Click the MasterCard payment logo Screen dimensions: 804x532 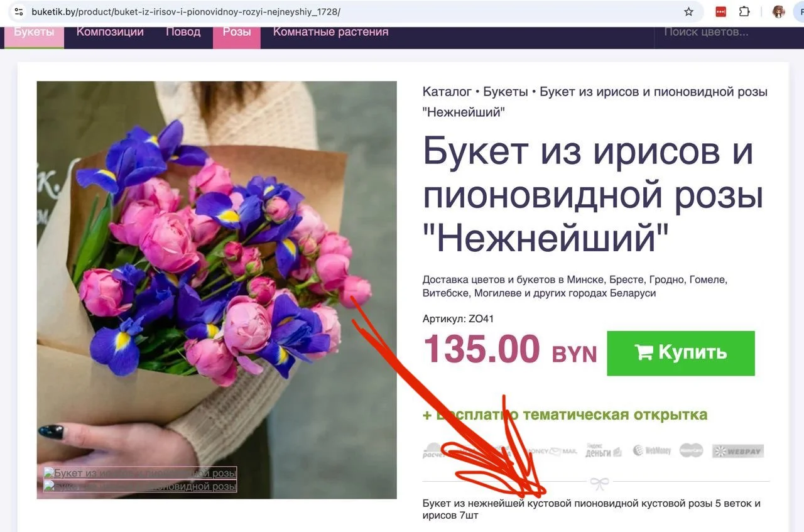(x=691, y=450)
